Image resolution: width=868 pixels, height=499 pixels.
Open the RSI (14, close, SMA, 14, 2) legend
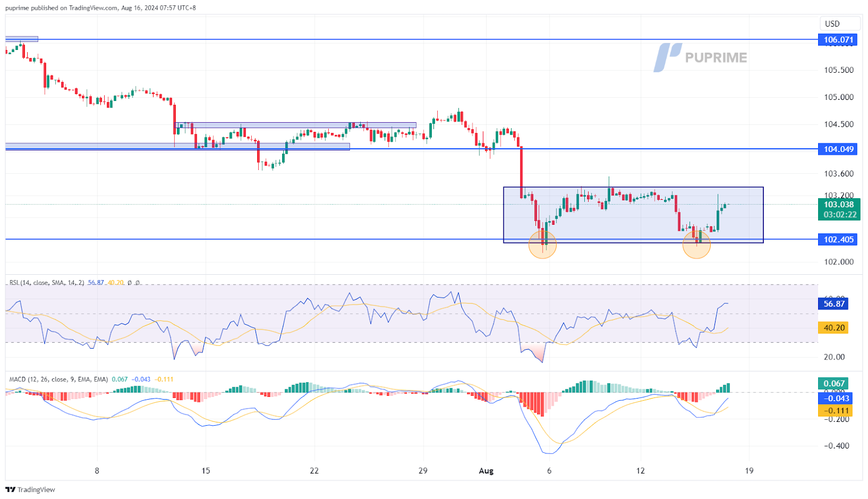[47, 283]
